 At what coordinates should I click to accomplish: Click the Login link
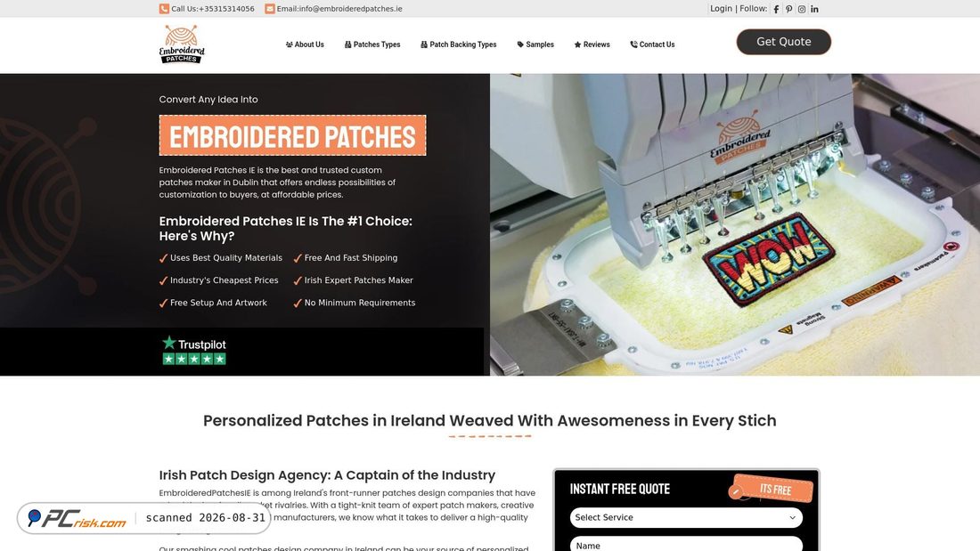721,9
